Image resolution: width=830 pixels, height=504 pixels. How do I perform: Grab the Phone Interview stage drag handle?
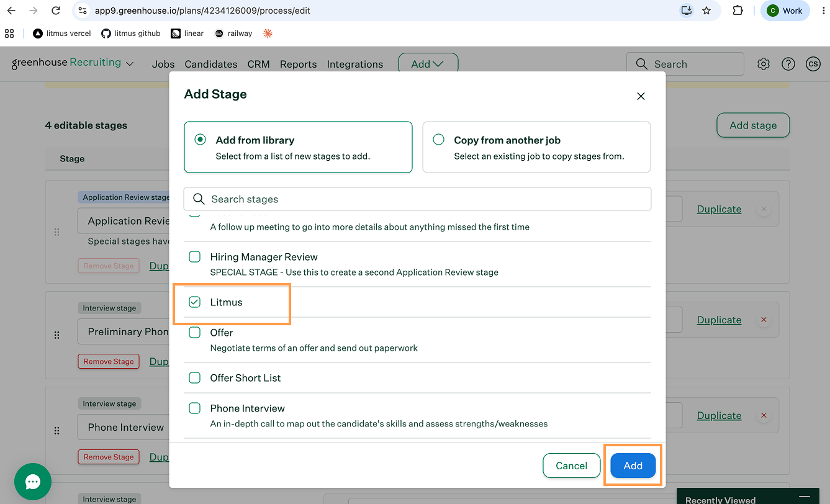(x=56, y=431)
